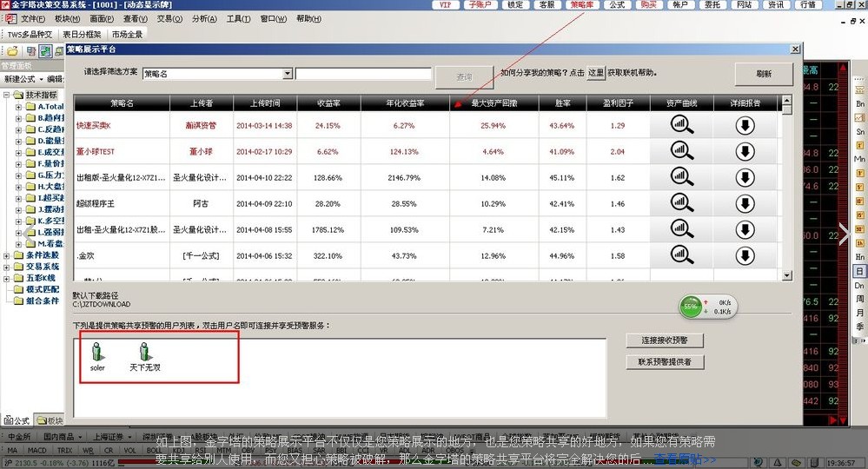Open the 文件(F) menu
868x469 pixels.
click(33, 19)
